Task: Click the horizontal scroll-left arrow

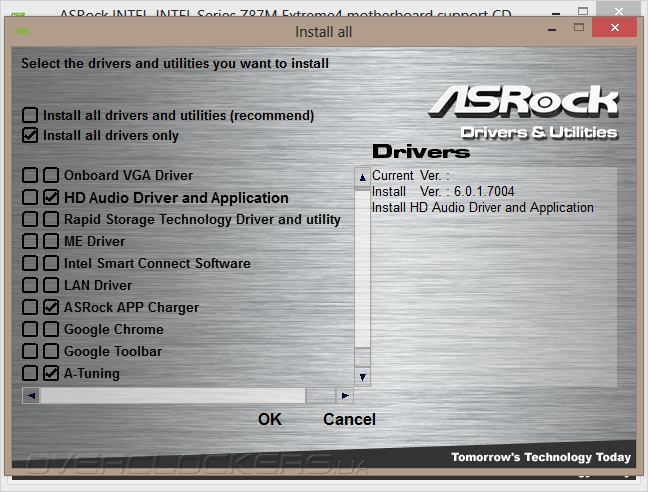Action: 31,396
